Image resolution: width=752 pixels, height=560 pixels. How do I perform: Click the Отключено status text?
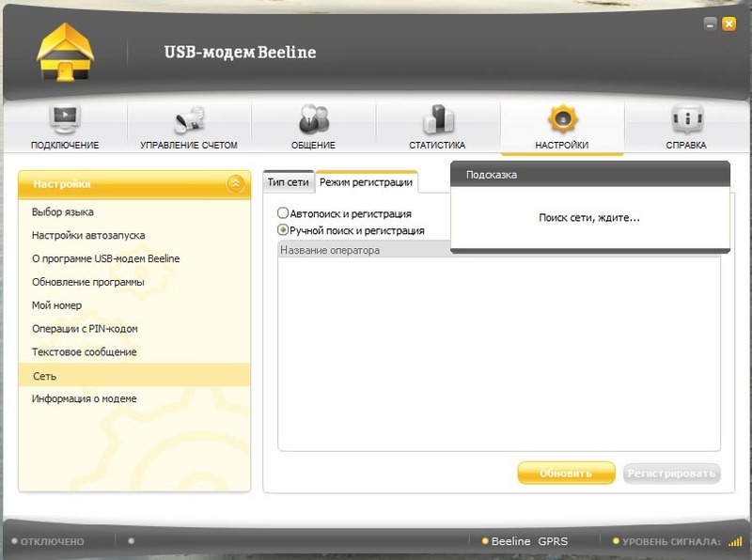pos(53,542)
